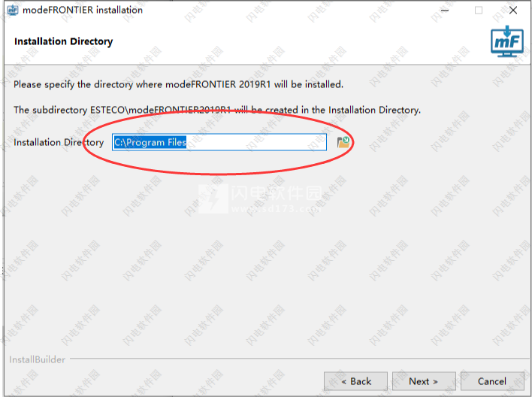Click the Installation Directory heading text
The image size is (532, 397).
63,41
